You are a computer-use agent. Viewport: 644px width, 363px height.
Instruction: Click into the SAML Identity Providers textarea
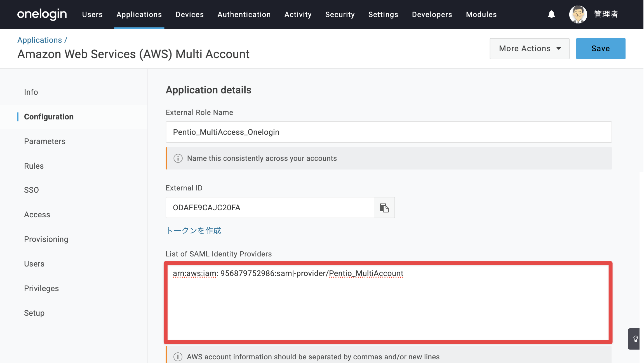pyautogui.click(x=388, y=303)
